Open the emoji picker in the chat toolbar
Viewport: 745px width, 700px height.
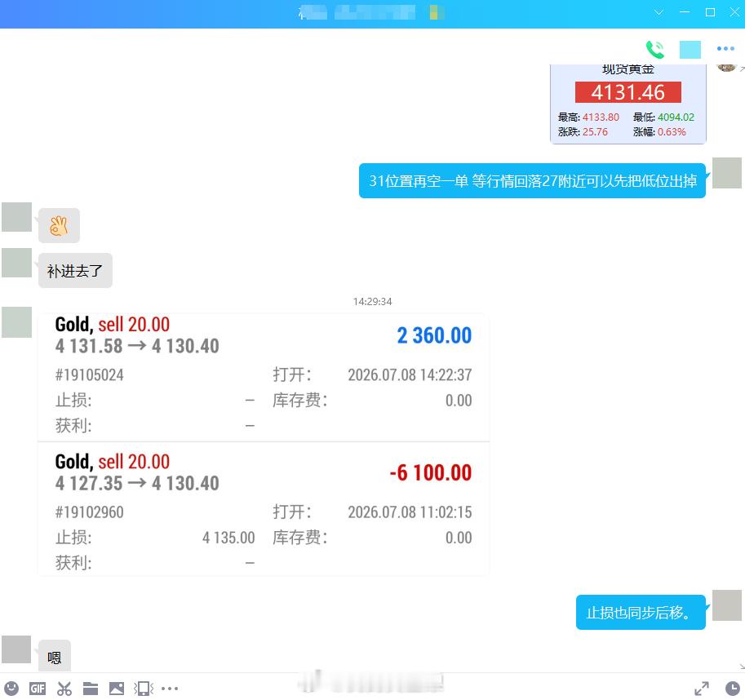11,688
